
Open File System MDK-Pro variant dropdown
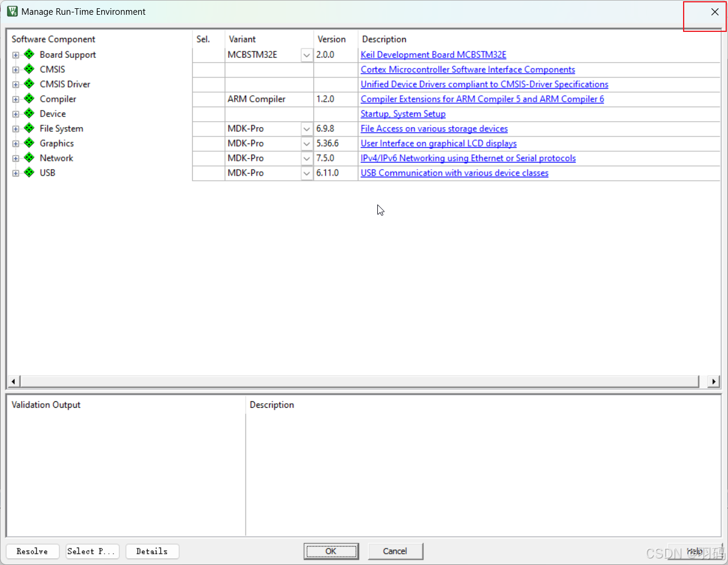click(x=307, y=129)
